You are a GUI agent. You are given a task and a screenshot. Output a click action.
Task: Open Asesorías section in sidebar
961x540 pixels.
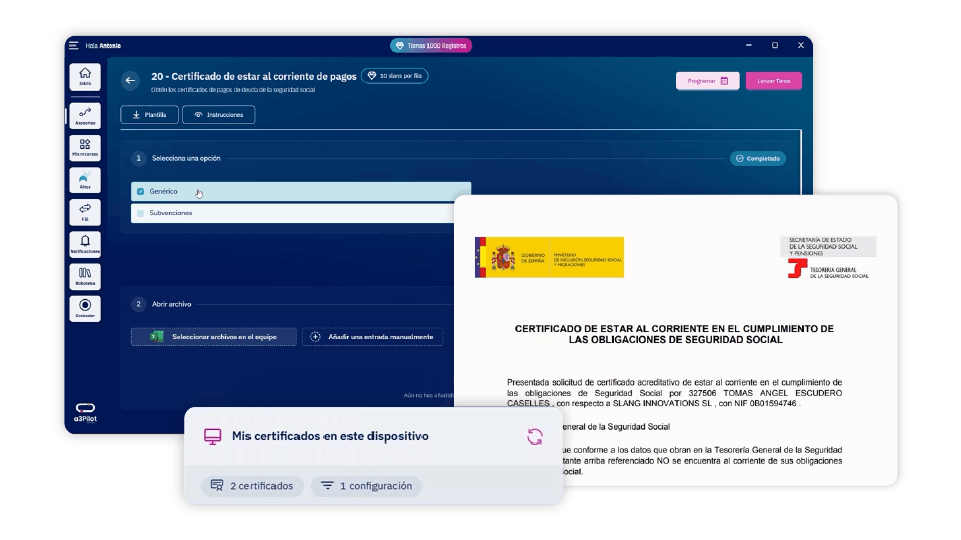click(x=85, y=116)
